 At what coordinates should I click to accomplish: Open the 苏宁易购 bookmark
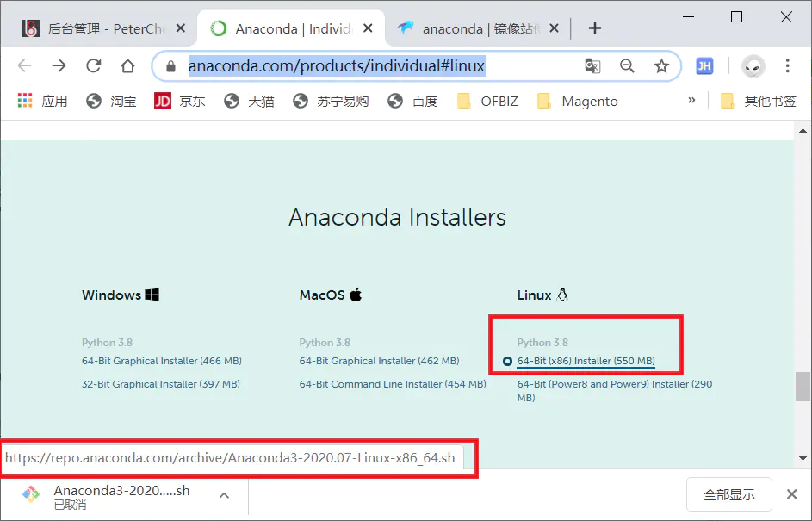click(x=331, y=101)
